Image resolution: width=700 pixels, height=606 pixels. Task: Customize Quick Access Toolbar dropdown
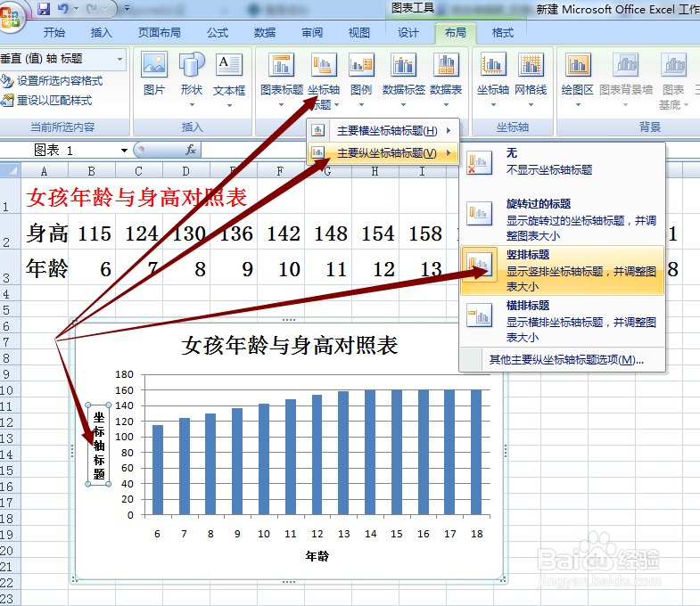pyautogui.click(x=127, y=9)
